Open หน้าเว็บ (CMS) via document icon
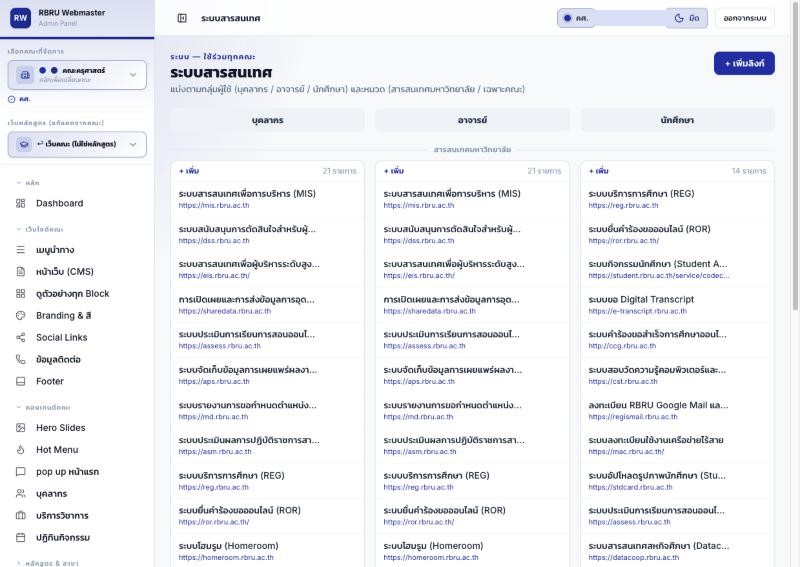This screenshot has width=800, height=567. coord(20,272)
